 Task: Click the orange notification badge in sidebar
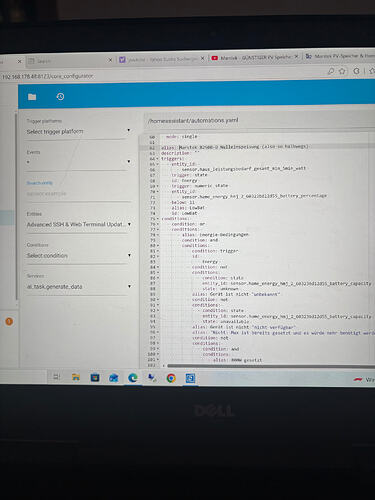9,322
